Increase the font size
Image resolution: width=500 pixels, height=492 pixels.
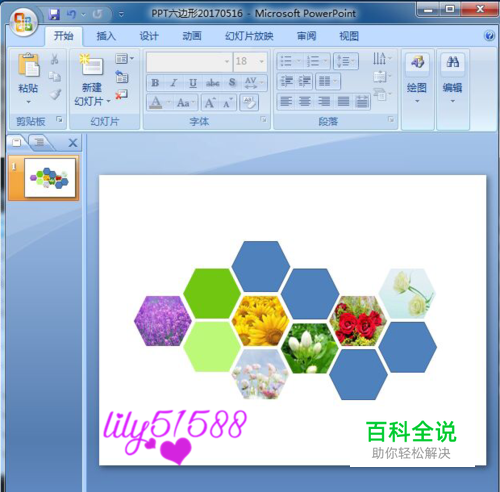click(x=210, y=103)
